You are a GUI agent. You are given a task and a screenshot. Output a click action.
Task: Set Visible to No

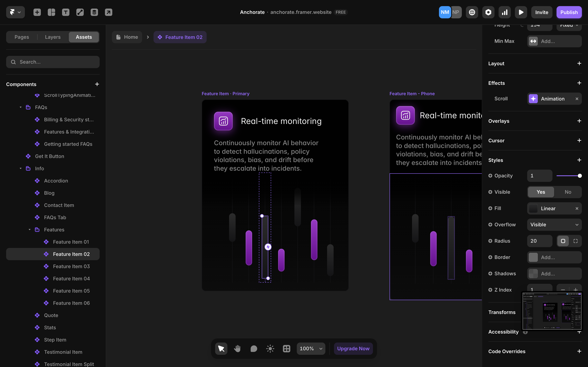click(568, 192)
